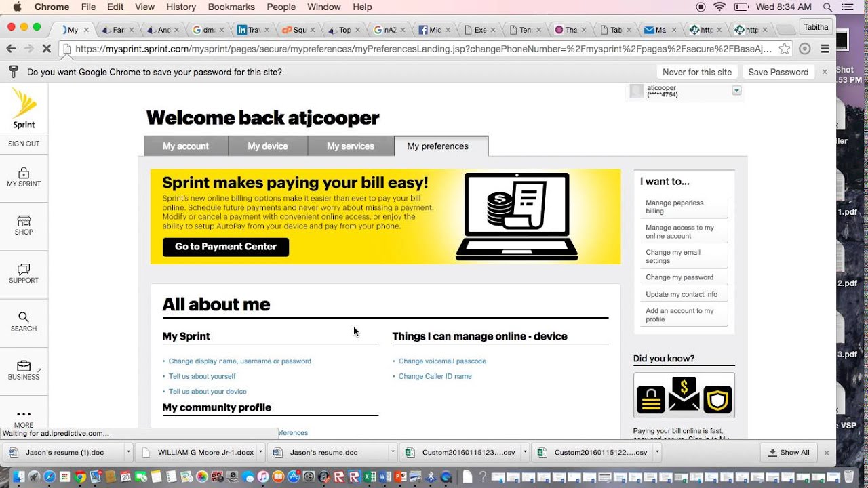Open iTunes in the Dock
Viewport: 868px width, 488px height.
click(x=262, y=477)
